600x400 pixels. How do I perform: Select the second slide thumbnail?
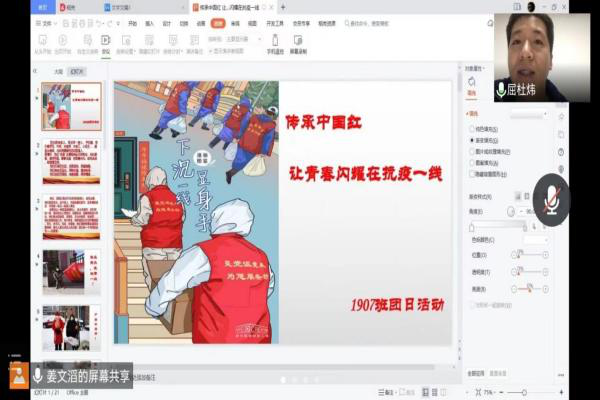[x=71, y=162]
